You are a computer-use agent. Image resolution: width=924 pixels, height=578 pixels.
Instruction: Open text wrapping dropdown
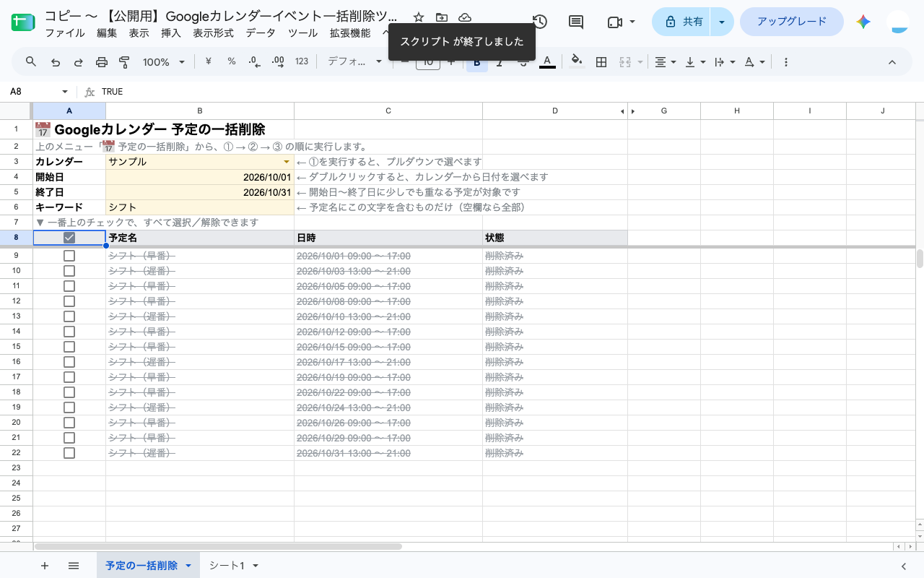coord(723,62)
